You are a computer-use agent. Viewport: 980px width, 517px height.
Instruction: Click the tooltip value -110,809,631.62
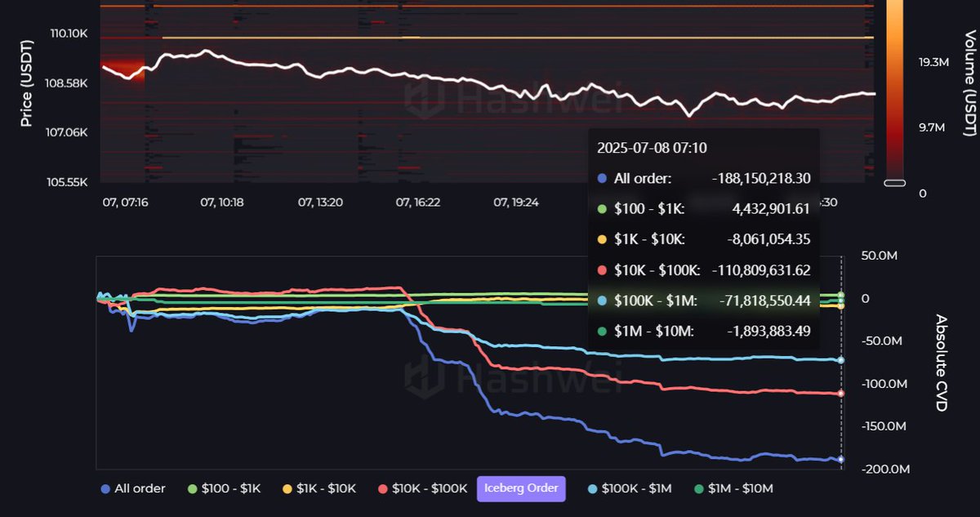point(761,270)
